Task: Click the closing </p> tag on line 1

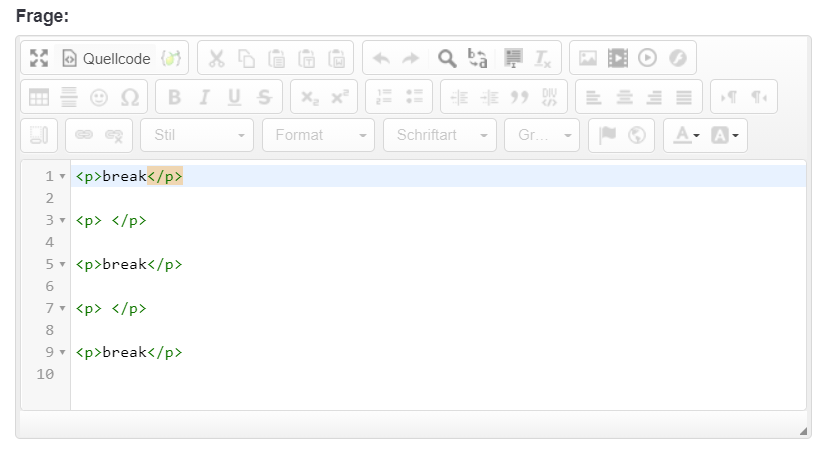Action: pos(165,177)
